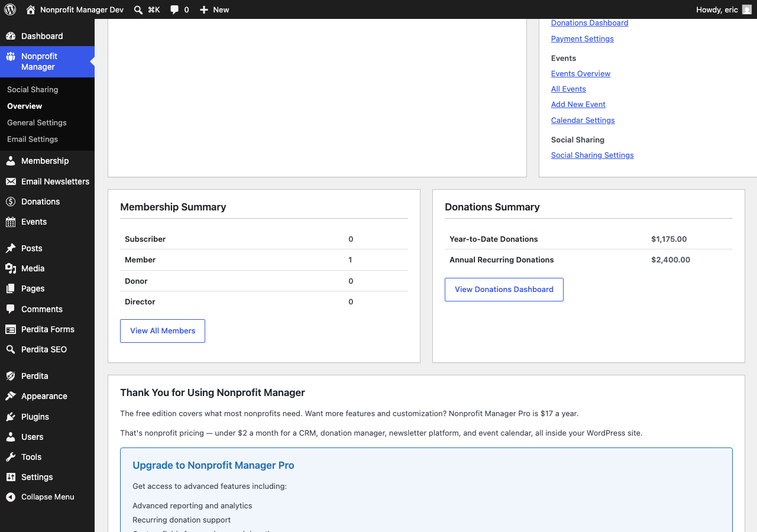The width and height of the screenshot is (757, 532).
Task: Open the Posts menu label
Action: click(x=32, y=248)
